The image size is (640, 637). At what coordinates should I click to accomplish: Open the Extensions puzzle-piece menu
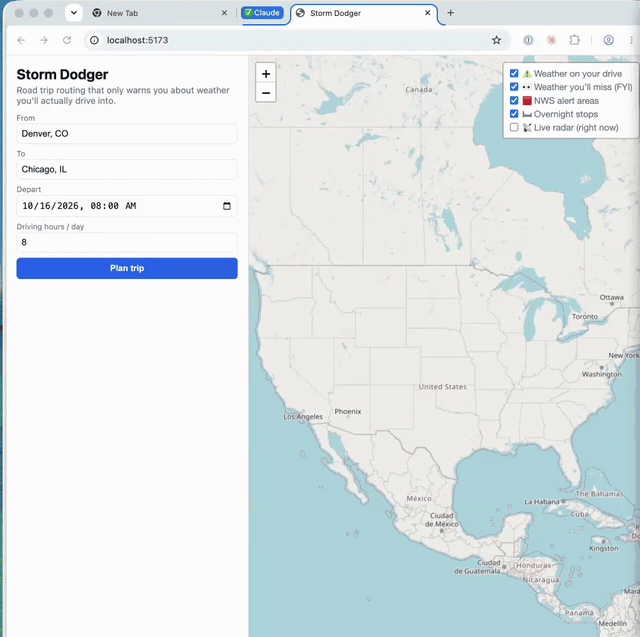click(574, 40)
